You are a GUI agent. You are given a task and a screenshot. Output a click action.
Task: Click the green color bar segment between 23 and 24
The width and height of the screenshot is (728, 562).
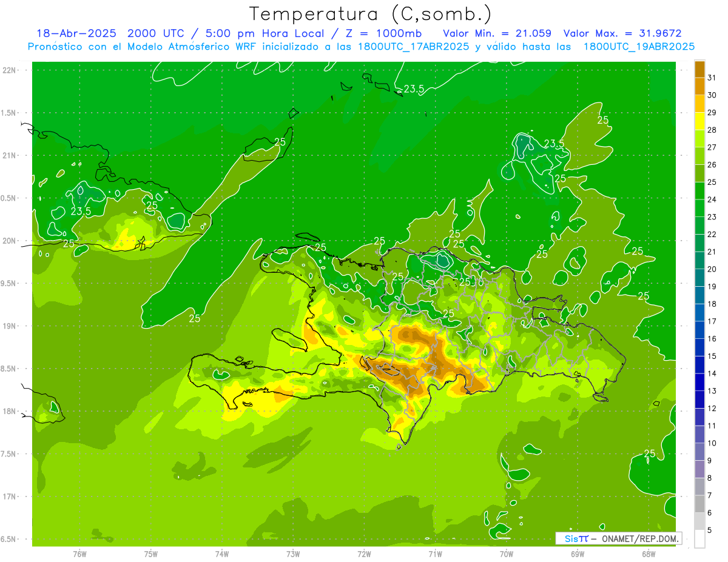pos(699,208)
